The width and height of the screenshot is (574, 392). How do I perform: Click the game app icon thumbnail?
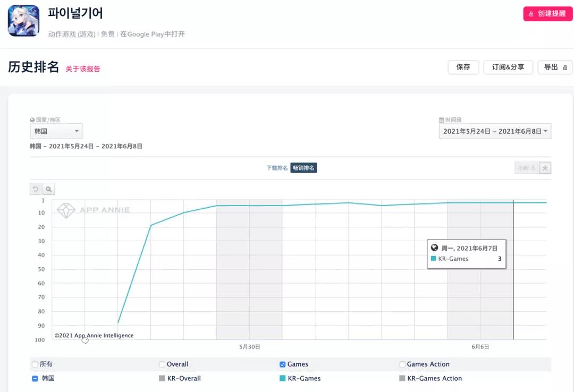click(x=23, y=21)
